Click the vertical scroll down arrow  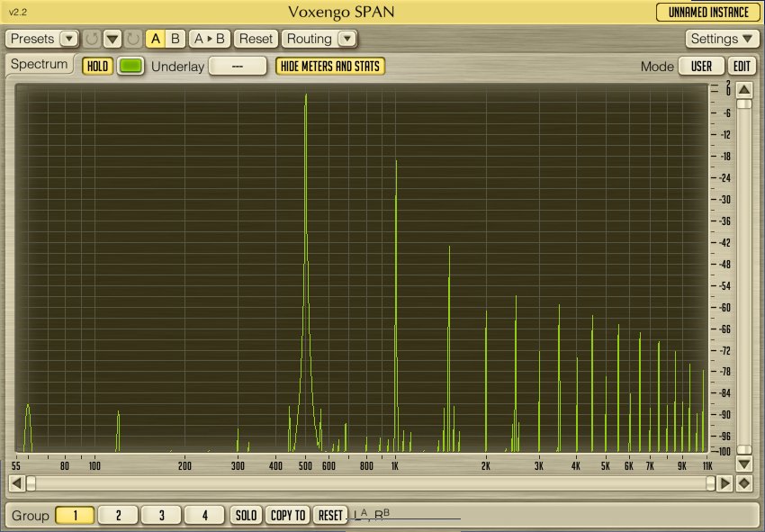pyautogui.click(x=743, y=464)
